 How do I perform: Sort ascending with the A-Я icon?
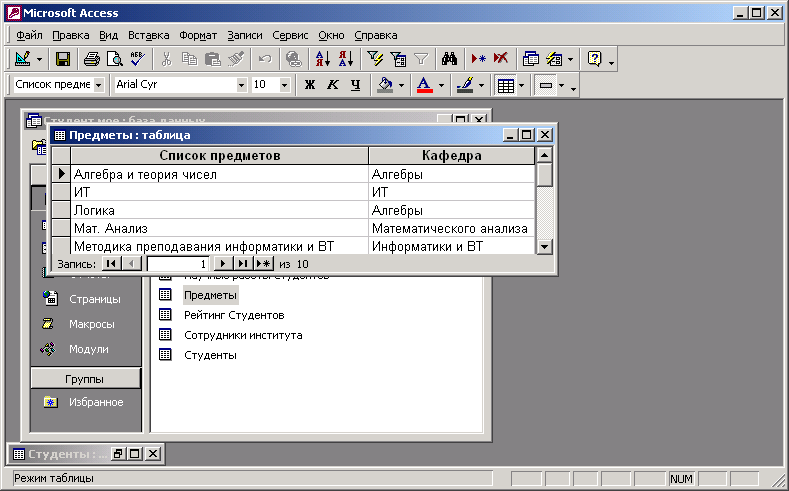coord(323,59)
